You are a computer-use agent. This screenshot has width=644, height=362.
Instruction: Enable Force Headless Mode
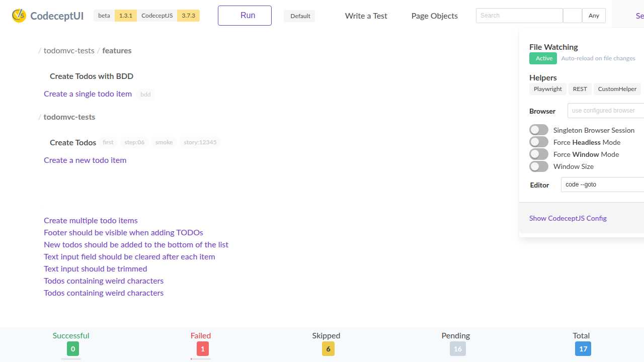pos(539,142)
